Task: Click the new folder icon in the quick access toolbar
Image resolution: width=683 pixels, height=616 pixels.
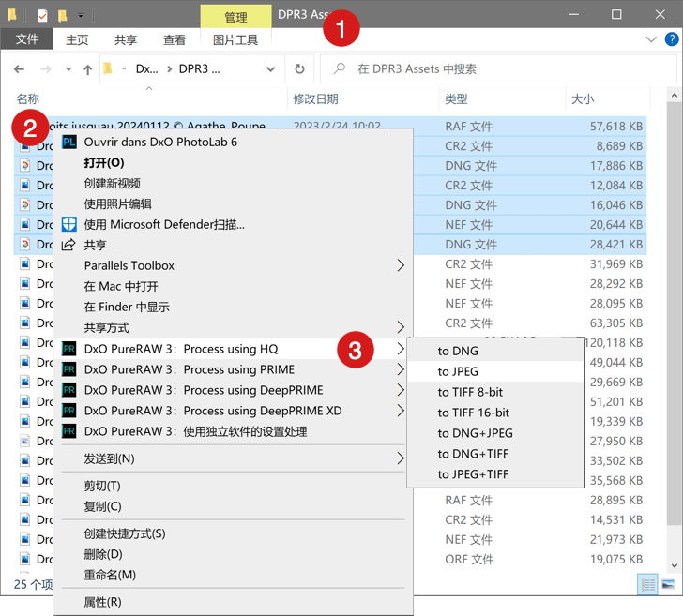Action: pyautogui.click(x=63, y=16)
